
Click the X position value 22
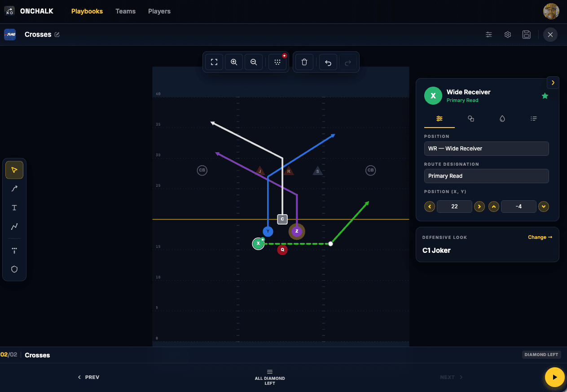click(x=454, y=207)
